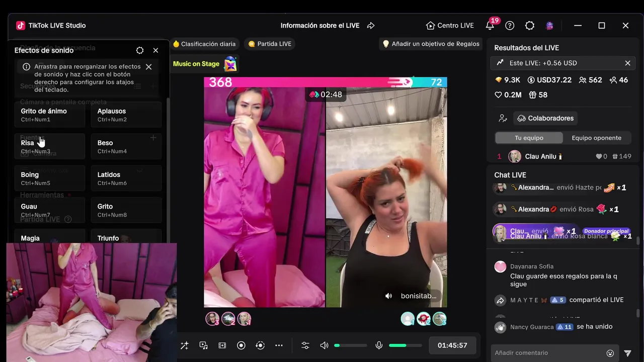
Task: Open the effects magic wand tool
Action: (x=185, y=345)
